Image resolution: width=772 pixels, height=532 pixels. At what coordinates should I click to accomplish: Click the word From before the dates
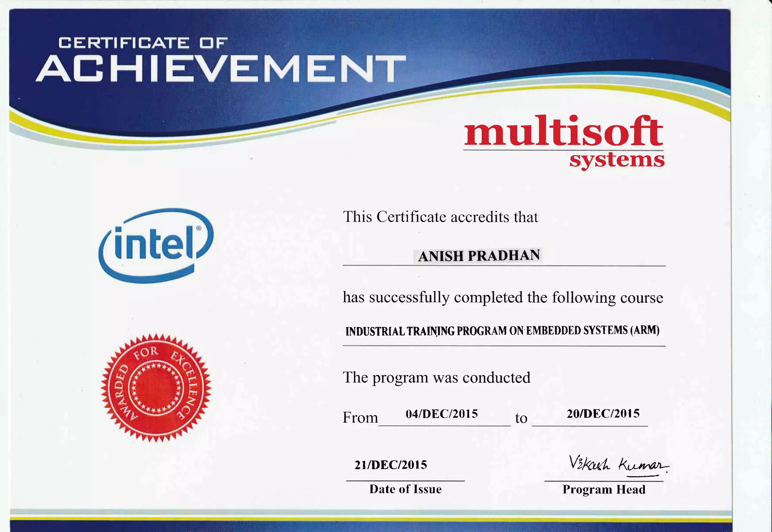(x=360, y=418)
